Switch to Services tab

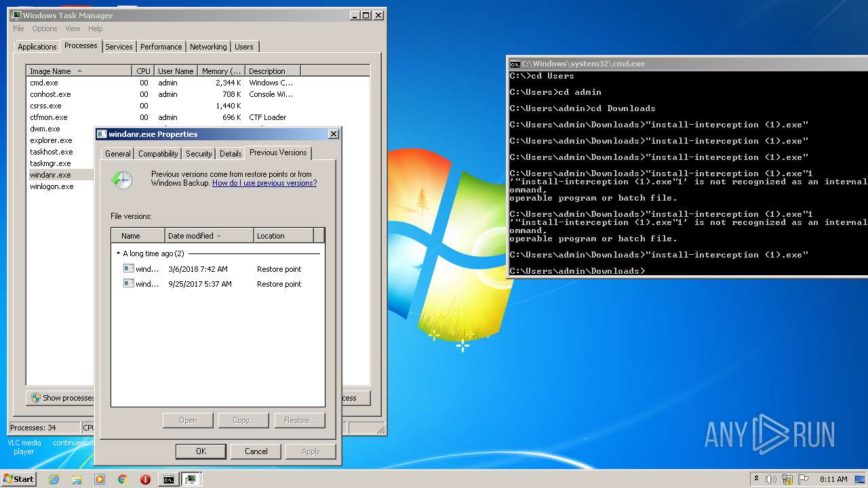click(119, 47)
